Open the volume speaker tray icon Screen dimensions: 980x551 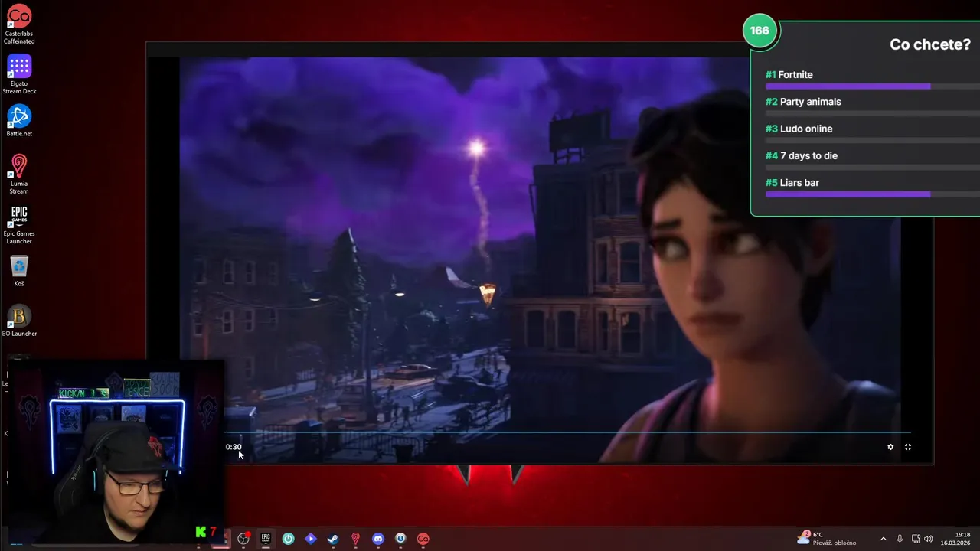(929, 539)
